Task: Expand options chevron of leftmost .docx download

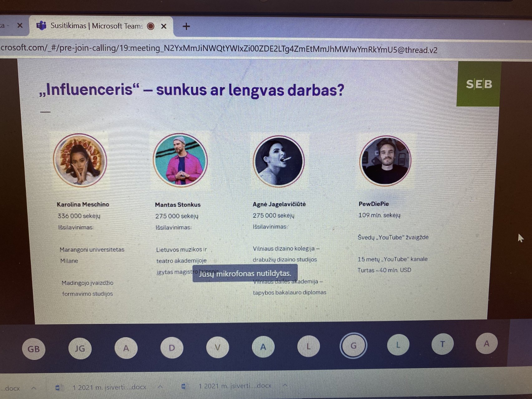Action: 34,388
